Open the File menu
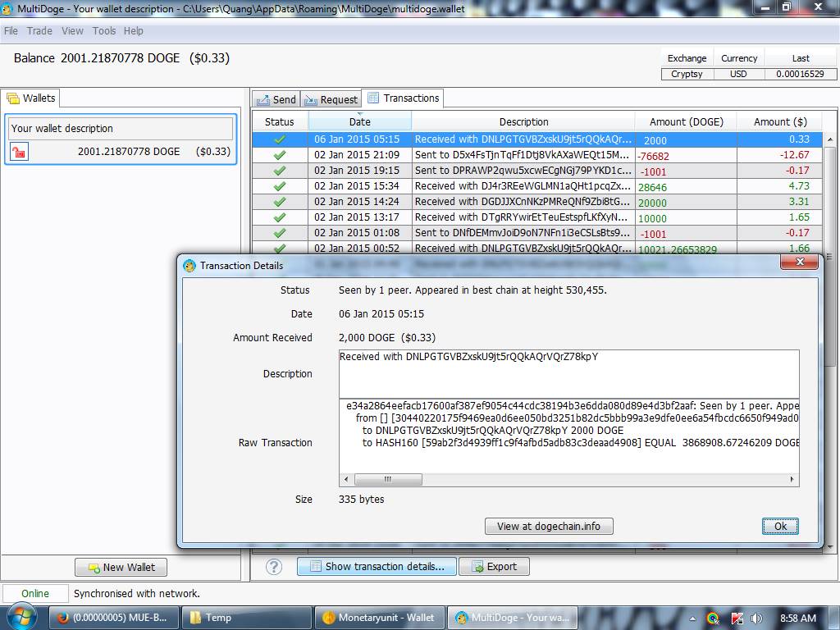The height and width of the screenshot is (630, 840). (11, 31)
